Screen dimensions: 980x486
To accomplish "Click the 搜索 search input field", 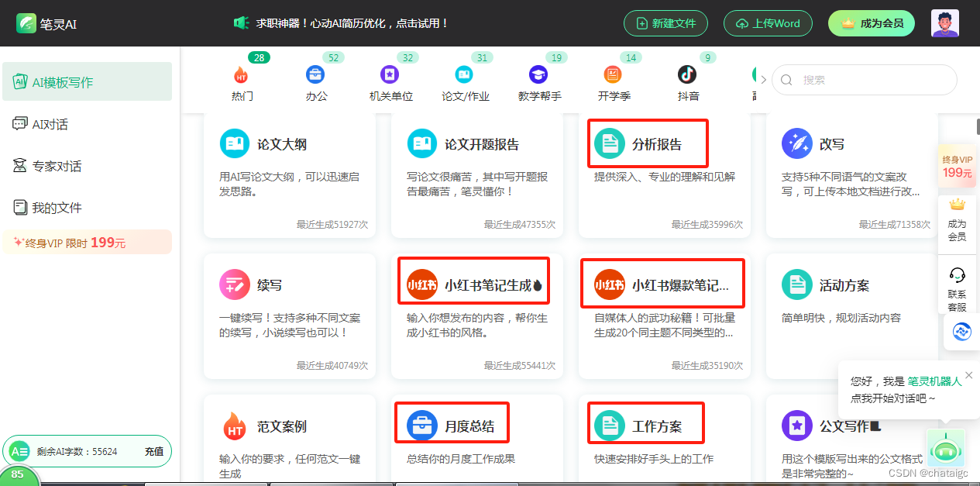I will click(x=864, y=80).
